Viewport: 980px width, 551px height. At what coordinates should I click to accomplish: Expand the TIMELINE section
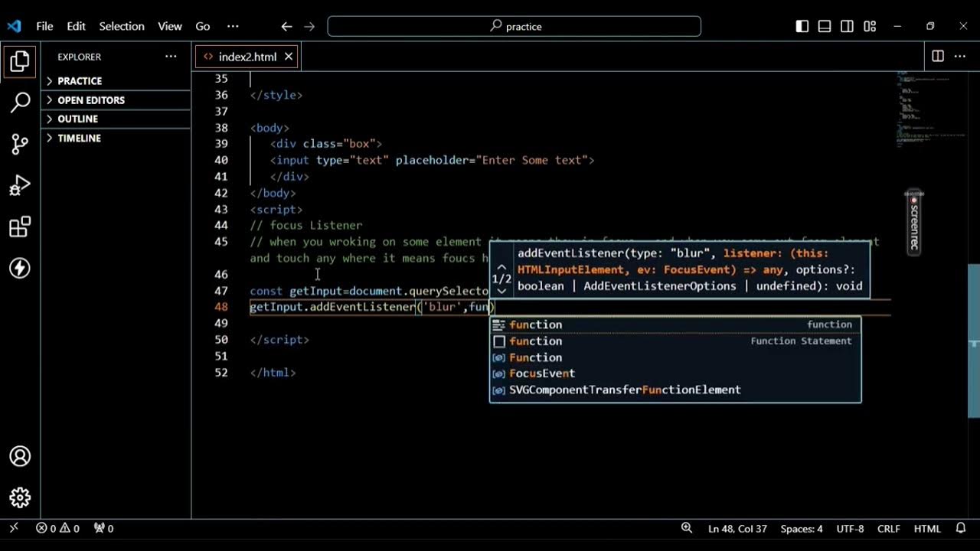click(x=116, y=138)
